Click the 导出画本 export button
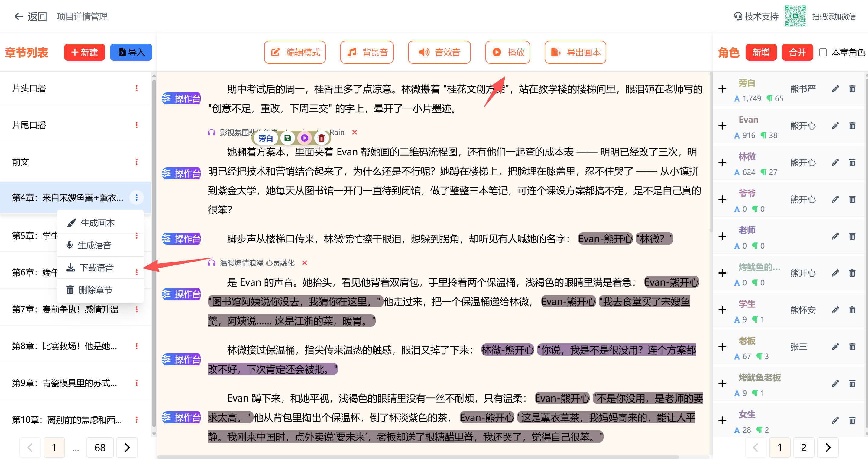868x459 pixels. coord(575,53)
